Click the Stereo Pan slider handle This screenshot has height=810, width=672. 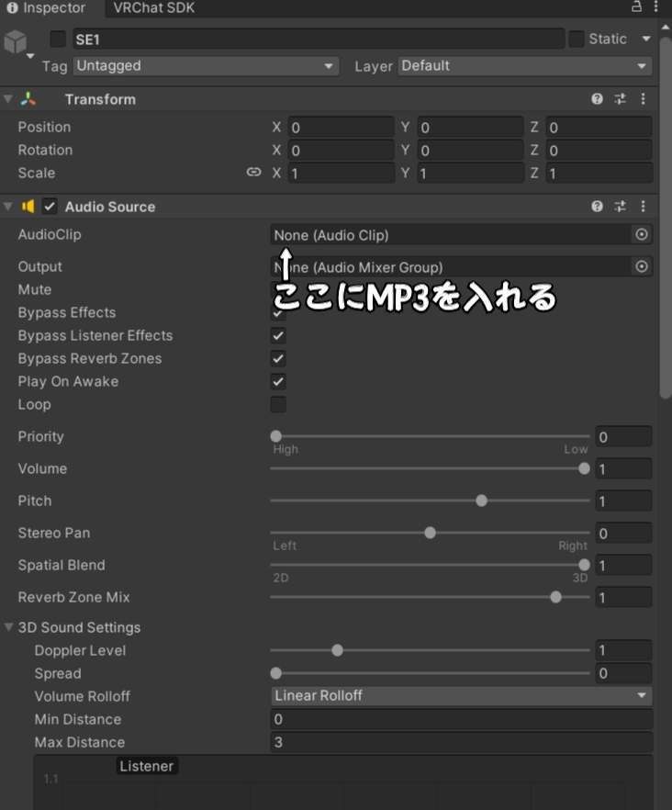click(x=430, y=533)
